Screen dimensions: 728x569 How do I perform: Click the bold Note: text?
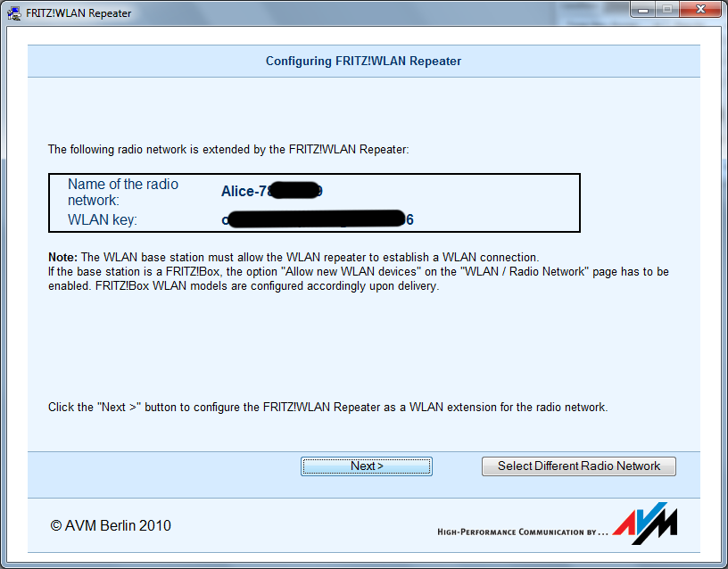click(x=62, y=257)
